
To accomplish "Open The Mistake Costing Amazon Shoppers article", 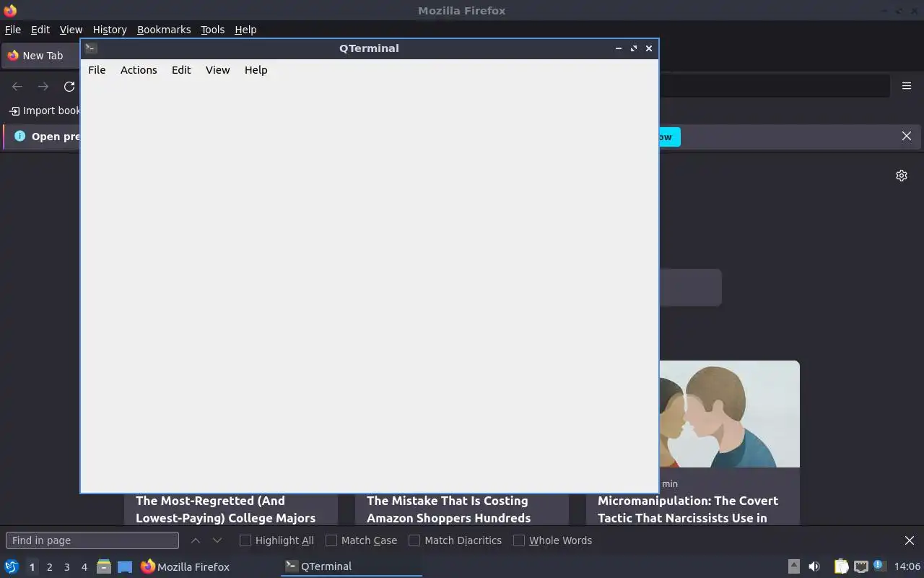I will point(448,509).
